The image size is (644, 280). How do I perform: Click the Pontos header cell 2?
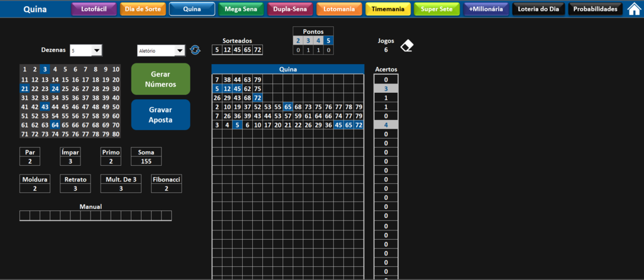coord(298,41)
